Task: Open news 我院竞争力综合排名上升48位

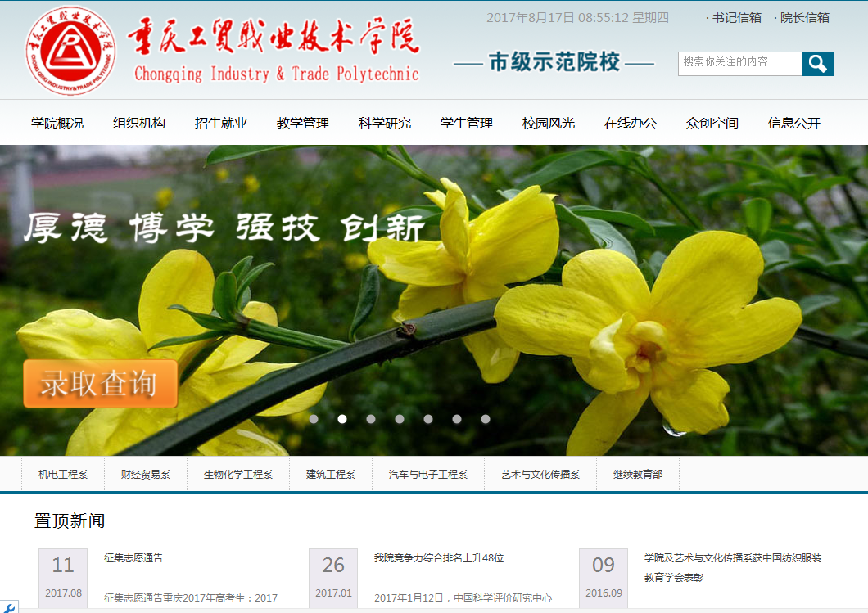Action: pyautogui.click(x=439, y=558)
